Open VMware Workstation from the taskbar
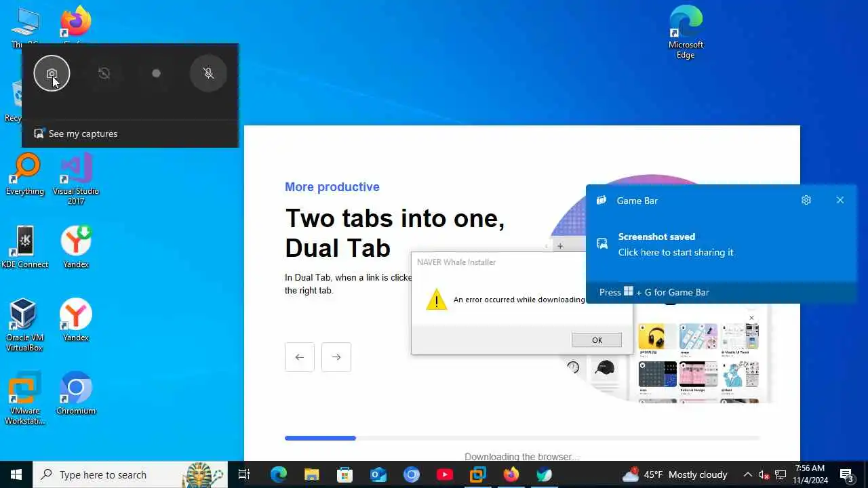 478,474
